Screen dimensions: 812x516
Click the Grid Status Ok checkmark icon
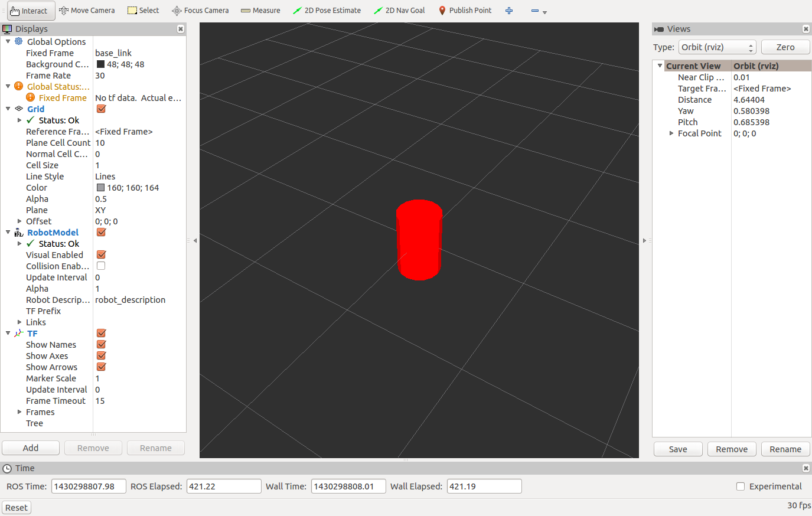pos(31,120)
